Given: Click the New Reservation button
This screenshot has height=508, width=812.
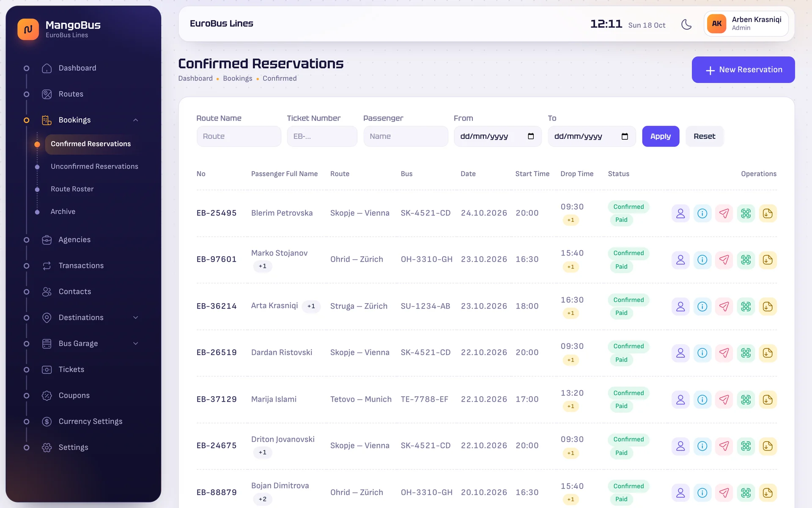Looking at the screenshot, I should coord(743,70).
